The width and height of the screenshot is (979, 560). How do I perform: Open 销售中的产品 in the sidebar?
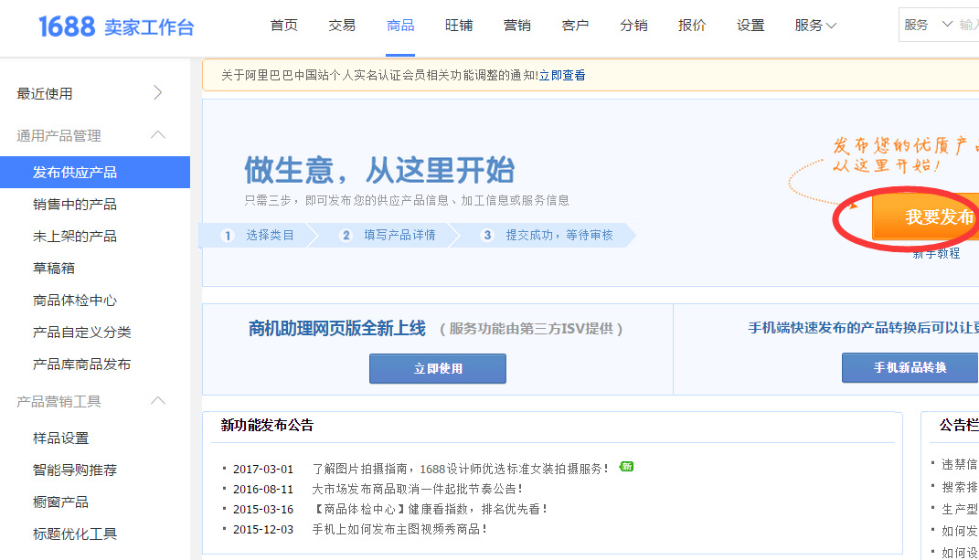[x=75, y=204]
